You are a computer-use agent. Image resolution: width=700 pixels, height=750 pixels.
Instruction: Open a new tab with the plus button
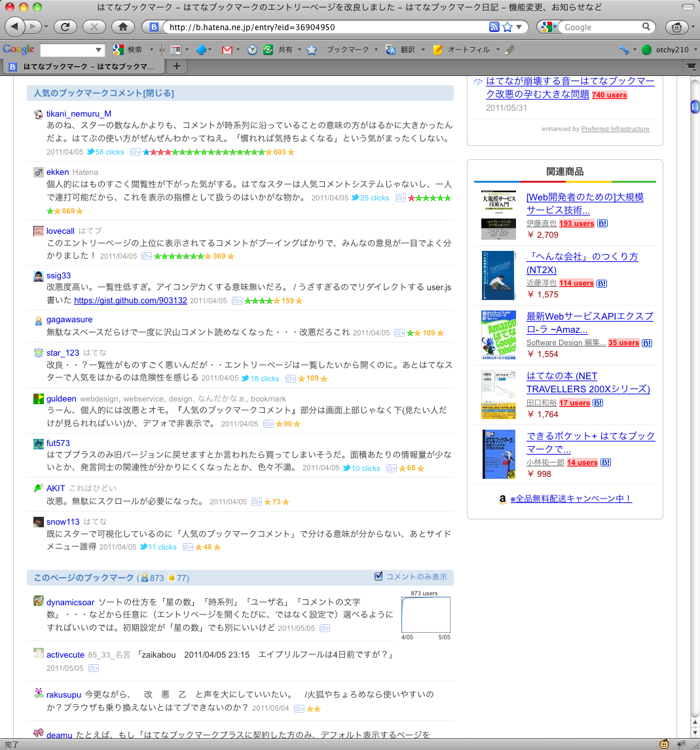pos(176,66)
